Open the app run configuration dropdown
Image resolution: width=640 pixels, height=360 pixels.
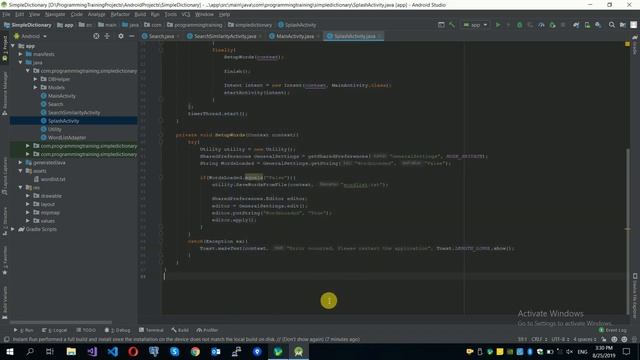pyautogui.click(x=476, y=25)
